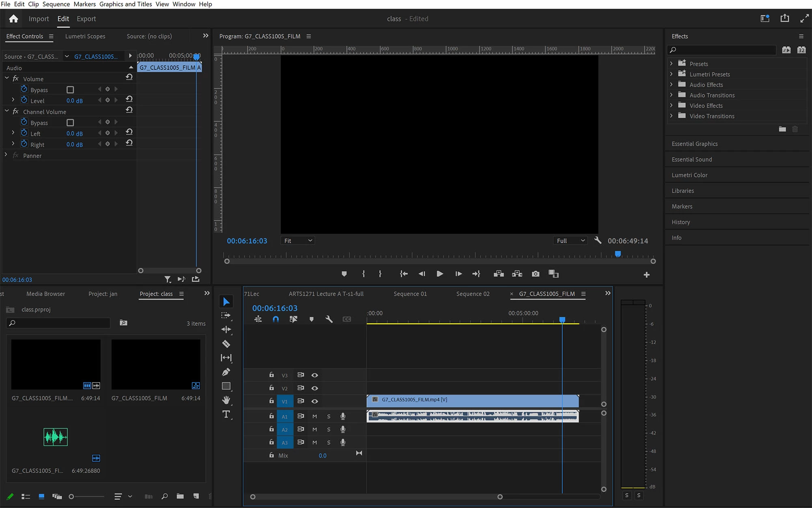The height and width of the screenshot is (508, 812).
Task: Toggle Snap in Timeline magnet icon
Action: (276, 319)
